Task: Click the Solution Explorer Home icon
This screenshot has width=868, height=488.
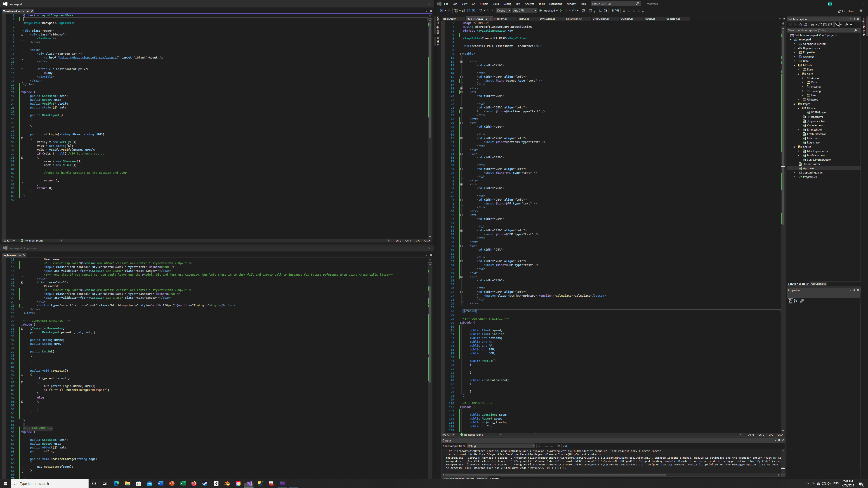Action: 801,25
